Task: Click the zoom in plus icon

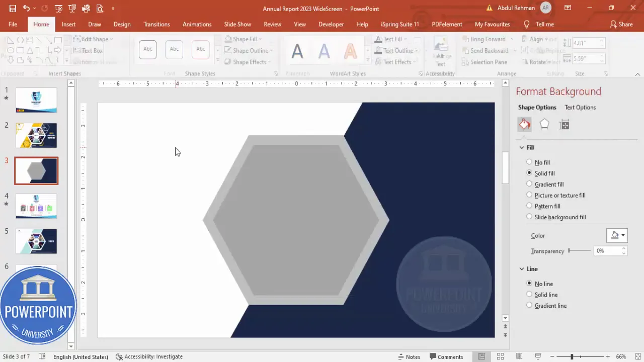Action: pyautogui.click(x=608, y=356)
